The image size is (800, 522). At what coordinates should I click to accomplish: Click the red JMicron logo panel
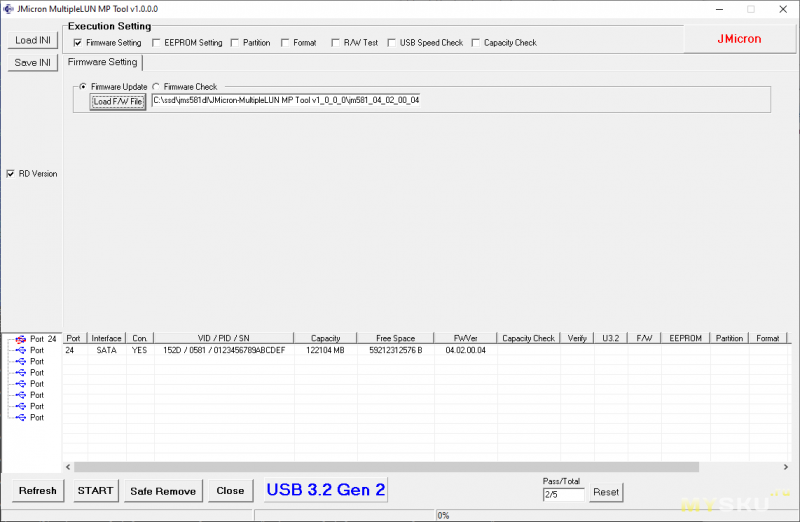point(738,39)
